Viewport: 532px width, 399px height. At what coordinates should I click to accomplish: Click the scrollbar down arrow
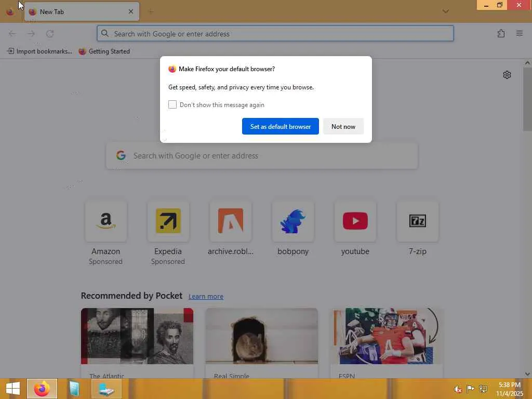point(527,374)
